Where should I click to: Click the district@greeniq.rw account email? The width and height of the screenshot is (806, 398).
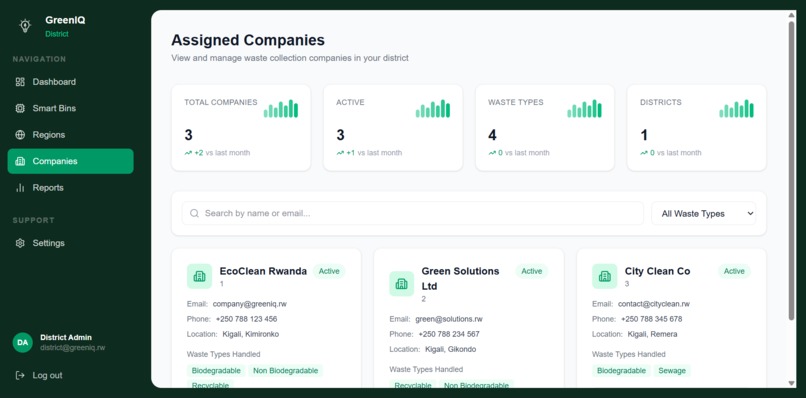pos(72,348)
